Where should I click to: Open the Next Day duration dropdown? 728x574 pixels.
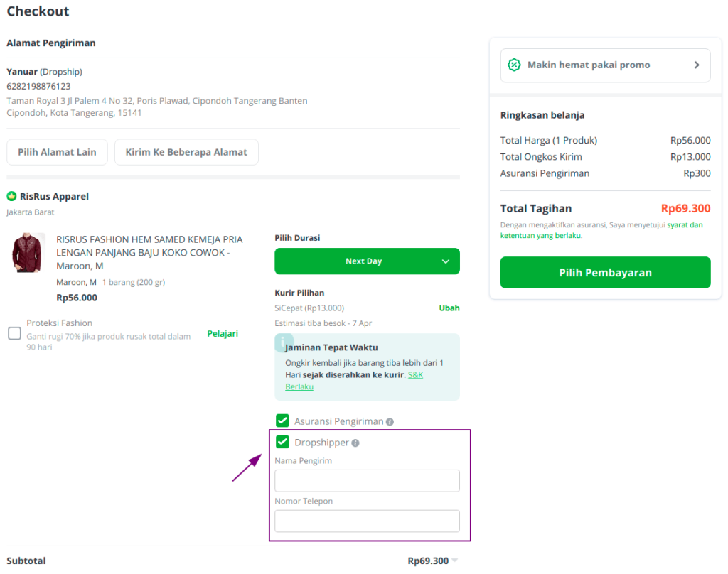pyautogui.click(x=368, y=261)
